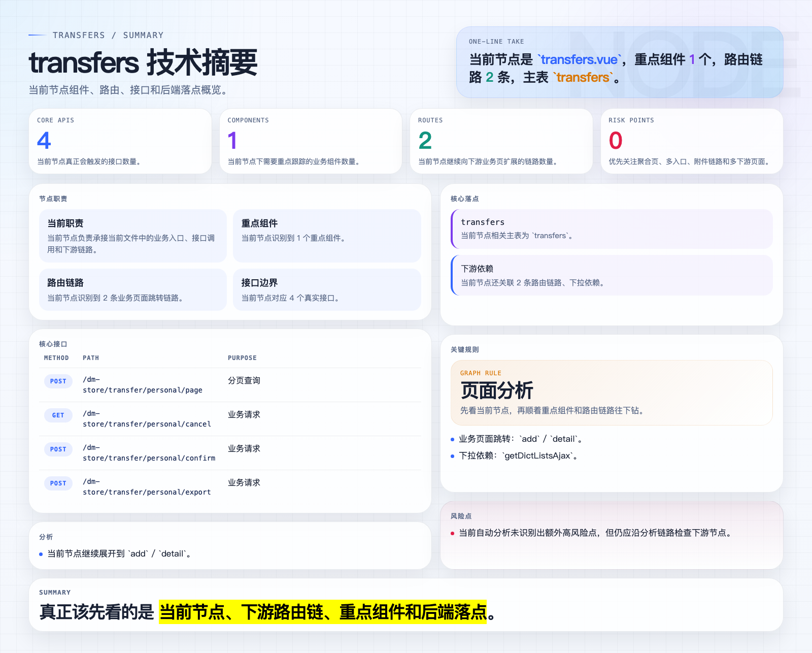Click the '节点职责' section heading
The image size is (812, 653).
[x=53, y=199]
